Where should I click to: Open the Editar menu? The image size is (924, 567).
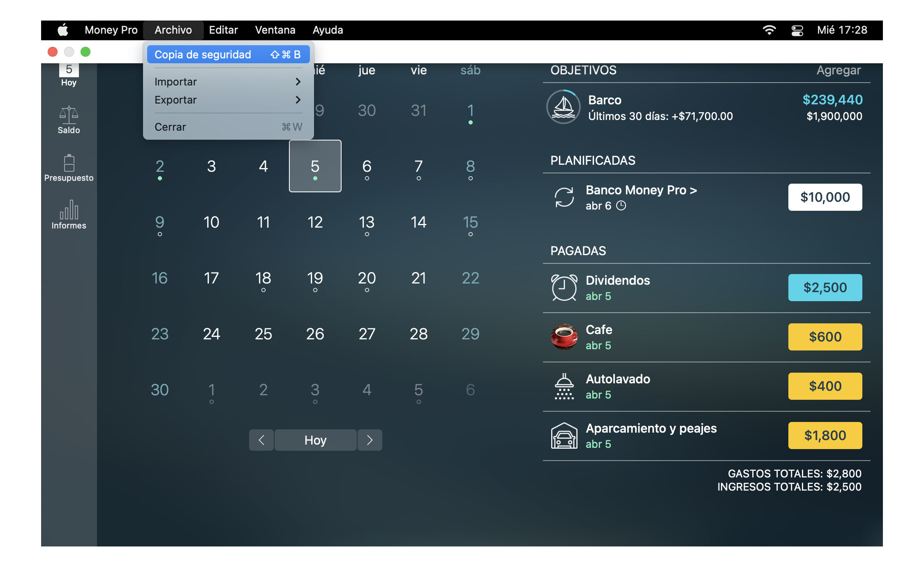223,30
